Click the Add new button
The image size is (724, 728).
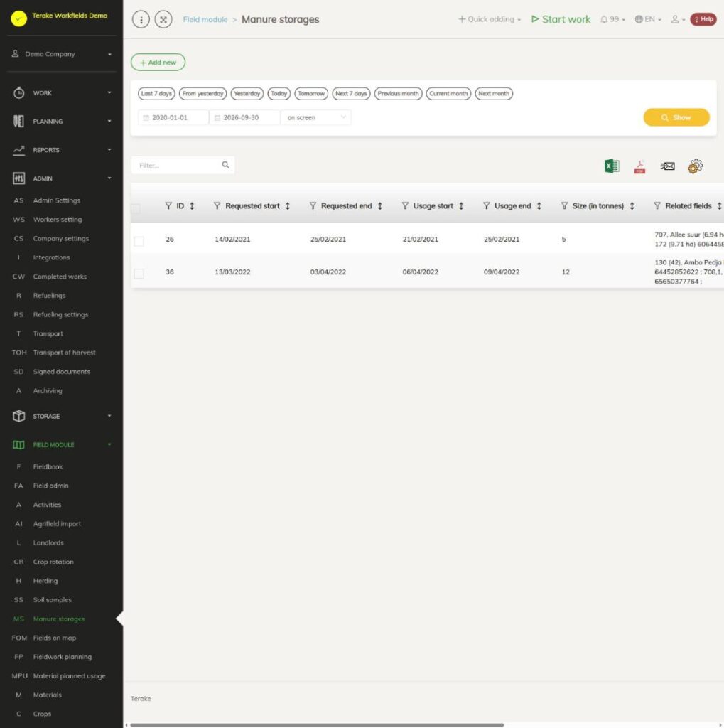click(158, 63)
